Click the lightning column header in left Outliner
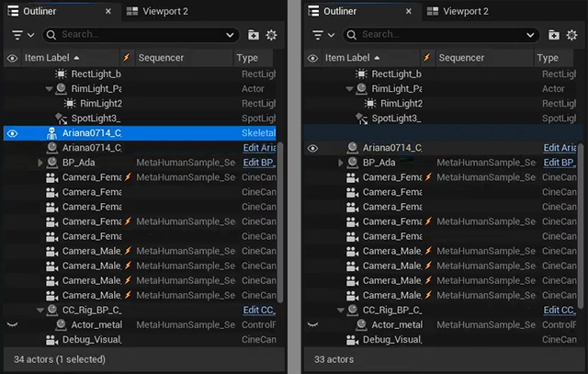The width and height of the screenshot is (588, 374). click(127, 57)
